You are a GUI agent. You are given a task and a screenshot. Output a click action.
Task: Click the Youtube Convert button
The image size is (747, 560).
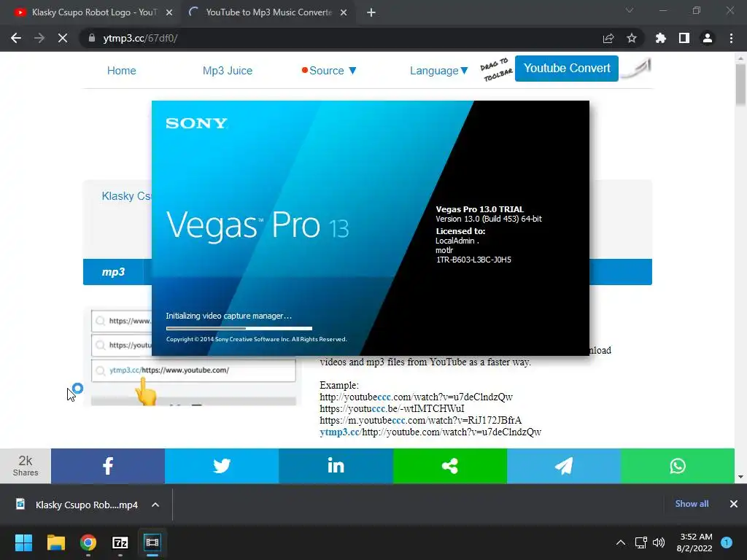[x=566, y=68]
